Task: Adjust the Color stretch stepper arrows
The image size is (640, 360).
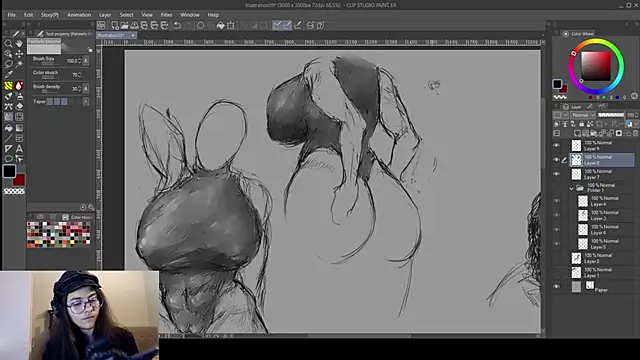Action: 80,75
